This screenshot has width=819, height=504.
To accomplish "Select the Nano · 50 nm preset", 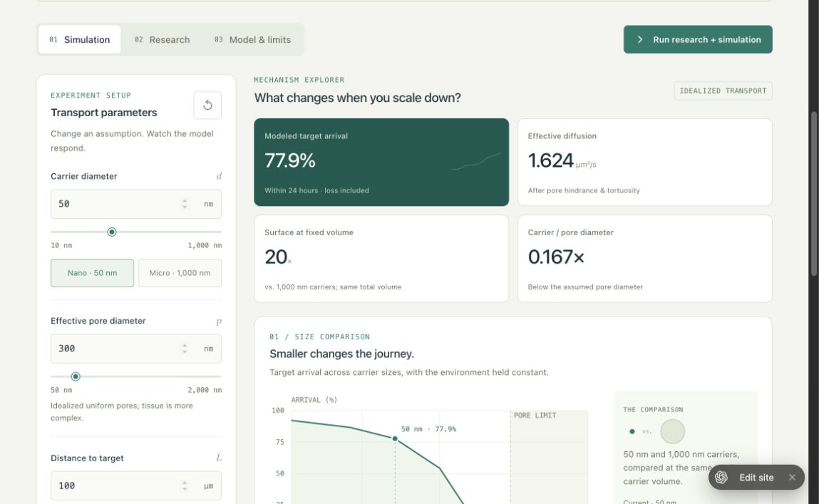I will [x=92, y=272].
